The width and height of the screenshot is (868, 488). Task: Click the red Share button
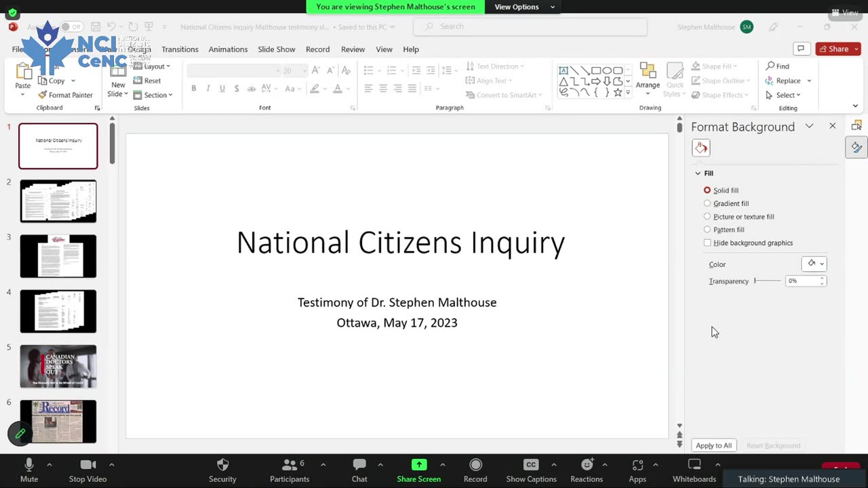tap(838, 49)
